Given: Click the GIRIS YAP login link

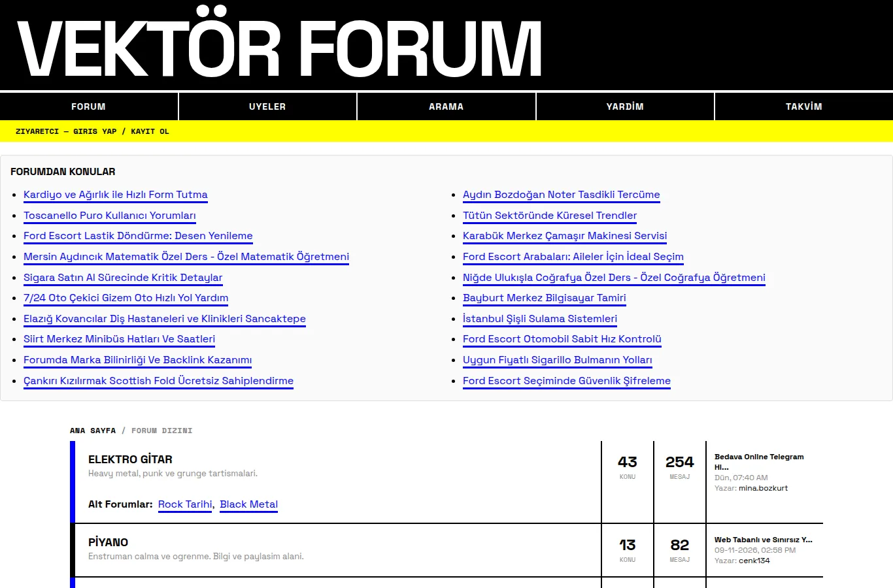Looking at the screenshot, I should pyautogui.click(x=95, y=131).
